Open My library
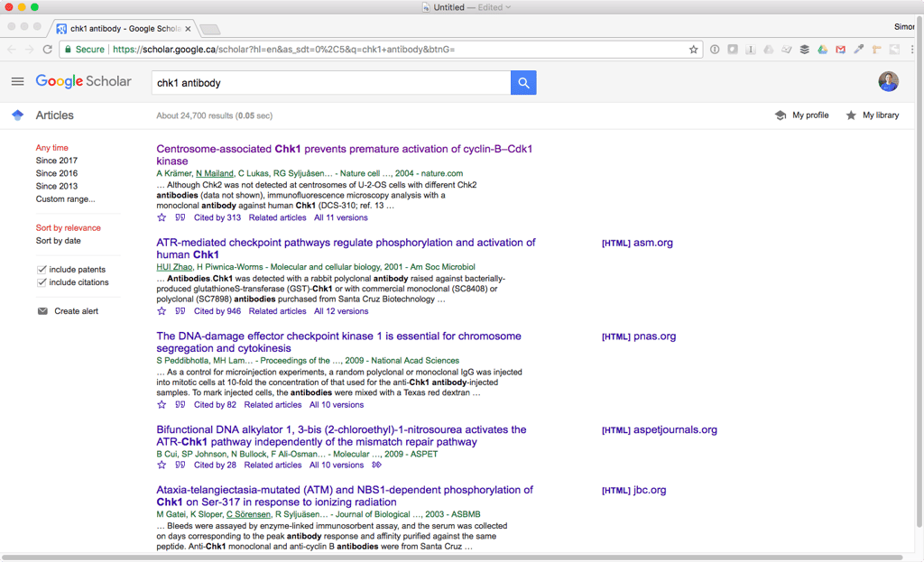924x562 pixels. (x=873, y=115)
